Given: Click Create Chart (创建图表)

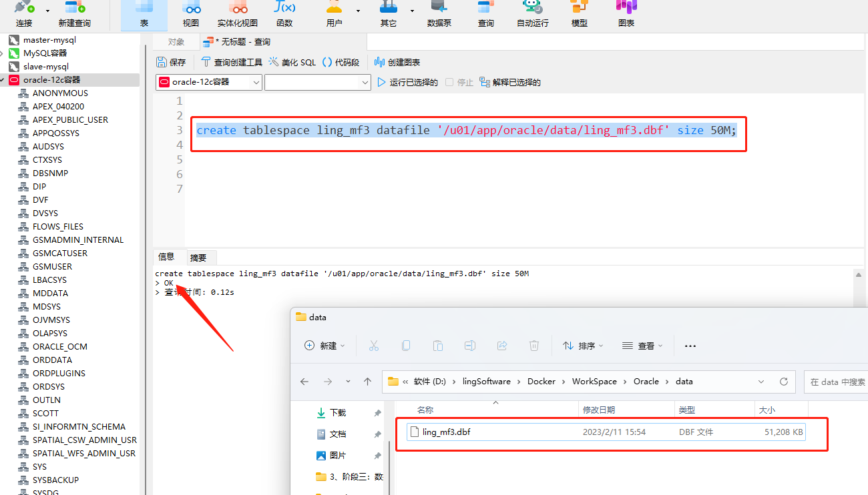Looking at the screenshot, I should (397, 62).
